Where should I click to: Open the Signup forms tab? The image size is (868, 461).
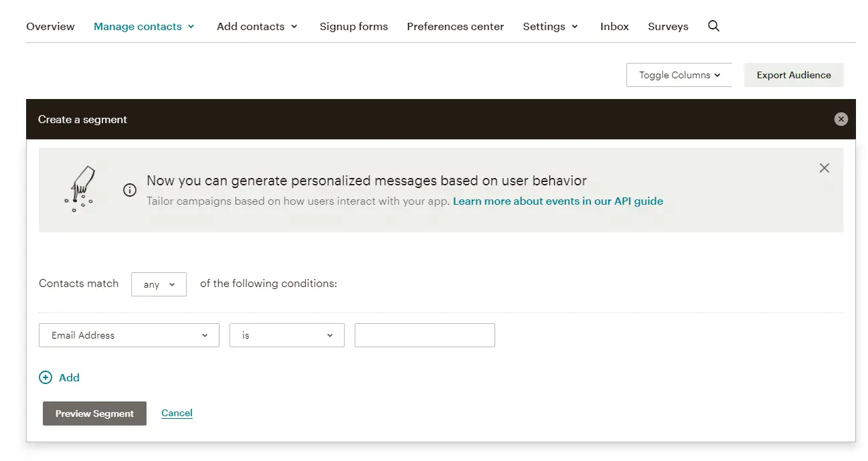(x=353, y=27)
